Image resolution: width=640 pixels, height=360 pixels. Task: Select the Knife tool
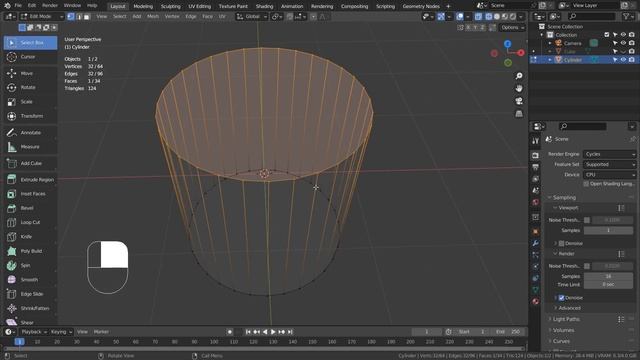(31, 237)
